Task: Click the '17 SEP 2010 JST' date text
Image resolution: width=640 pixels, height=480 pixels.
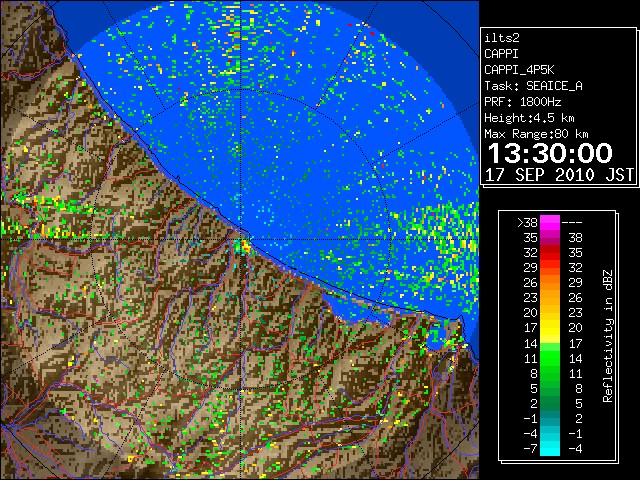Action: (559, 175)
